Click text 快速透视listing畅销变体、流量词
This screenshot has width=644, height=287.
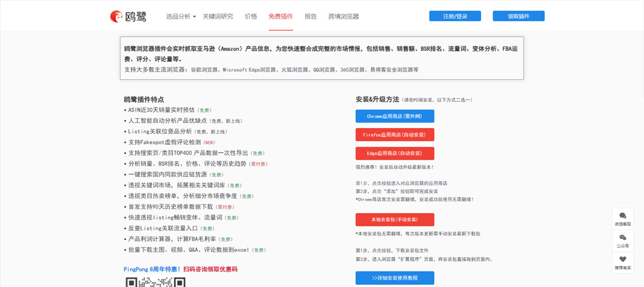pos(175,218)
